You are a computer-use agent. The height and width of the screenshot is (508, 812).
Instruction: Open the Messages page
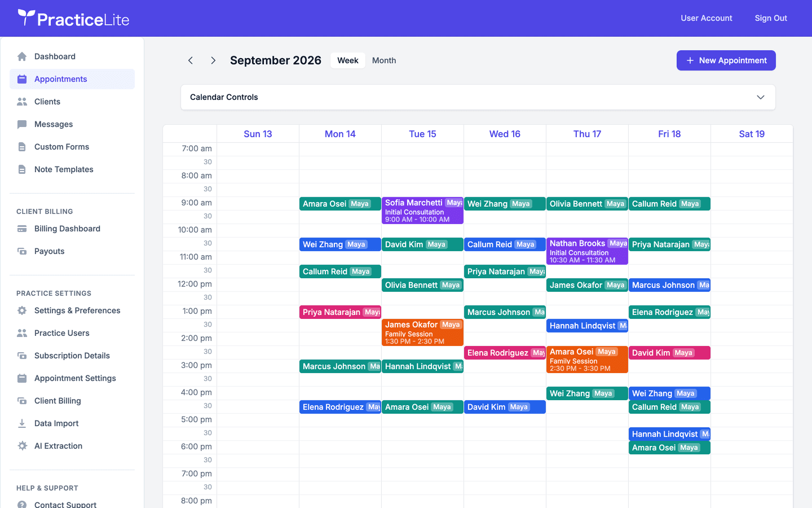tap(72, 124)
